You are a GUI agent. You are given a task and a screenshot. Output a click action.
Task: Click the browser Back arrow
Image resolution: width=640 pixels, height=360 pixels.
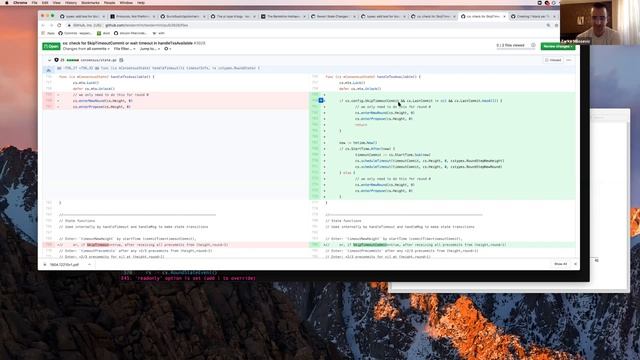tap(43, 25)
